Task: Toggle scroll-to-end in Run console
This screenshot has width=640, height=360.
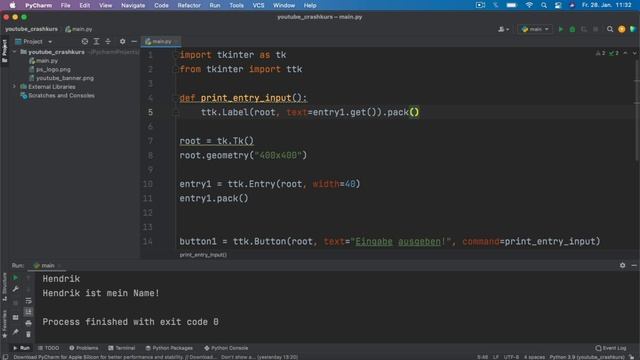Action: (28, 312)
